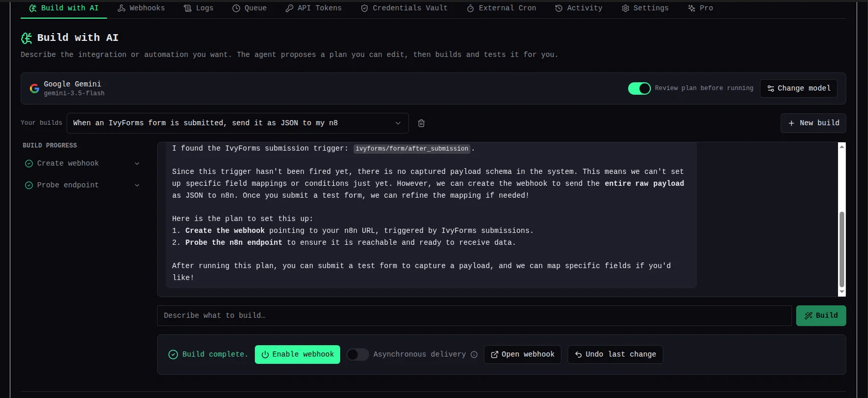Click the Enable webhook button

pos(297,355)
